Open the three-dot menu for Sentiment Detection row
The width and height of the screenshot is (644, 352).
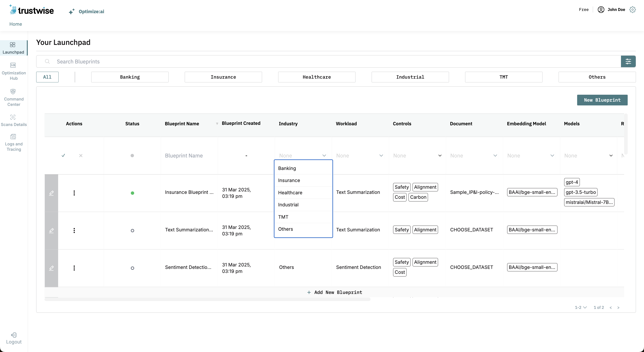pyautogui.click(x=74, y=268)
